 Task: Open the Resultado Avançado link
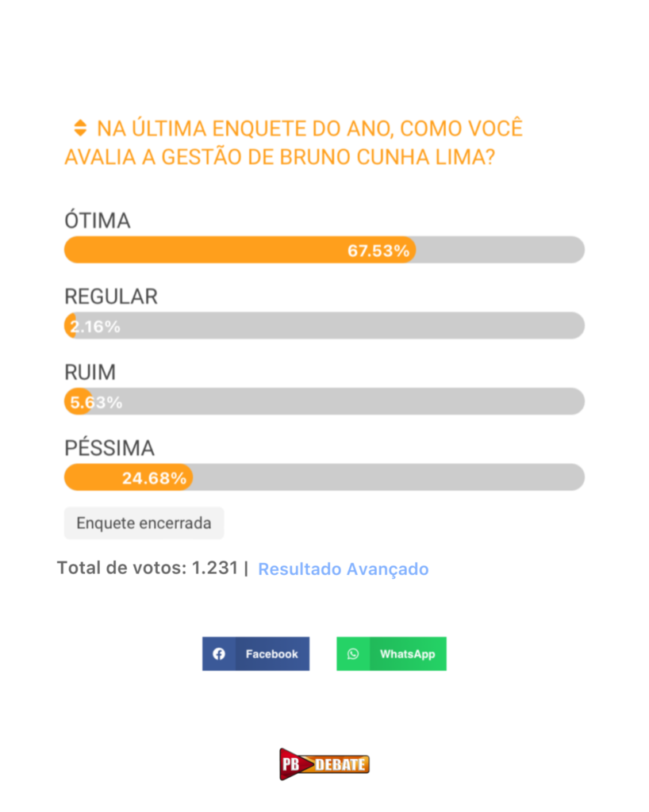pos(343,569)
